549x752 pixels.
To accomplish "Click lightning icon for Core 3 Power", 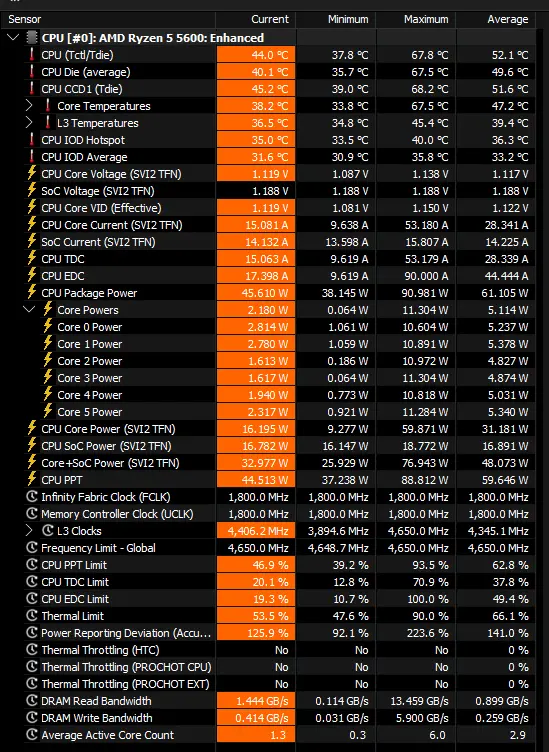I will pos(47,377).
